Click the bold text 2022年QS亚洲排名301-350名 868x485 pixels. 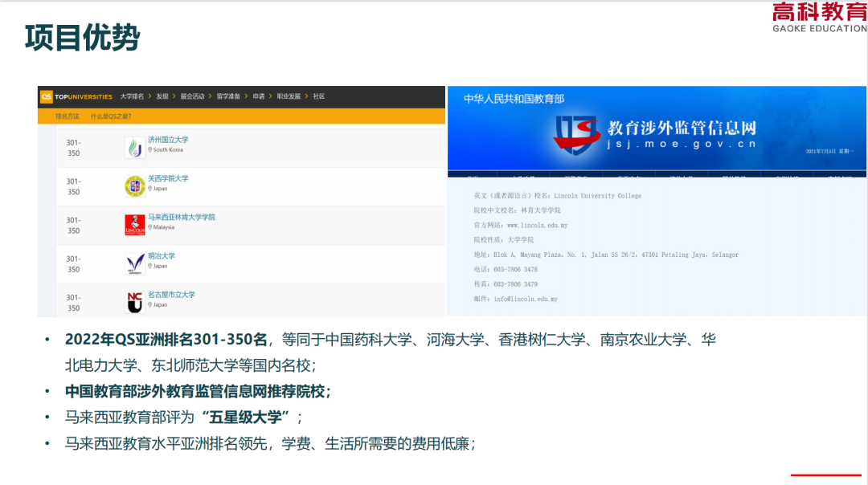(x=166, y=339)
